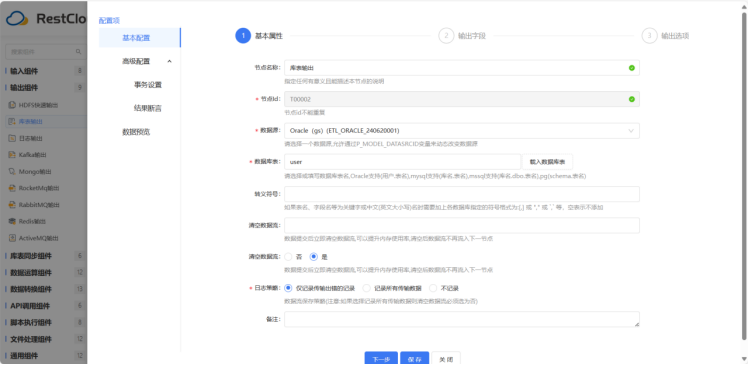Viewport: 748px width, 365px height.
Task: Go to step 3 输出选项
Action: (x=665, y=36)
